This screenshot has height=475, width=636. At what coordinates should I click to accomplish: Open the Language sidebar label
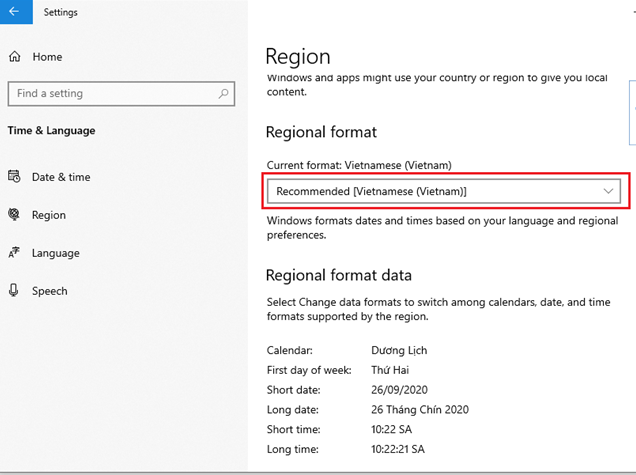click(x=56, y=253)
